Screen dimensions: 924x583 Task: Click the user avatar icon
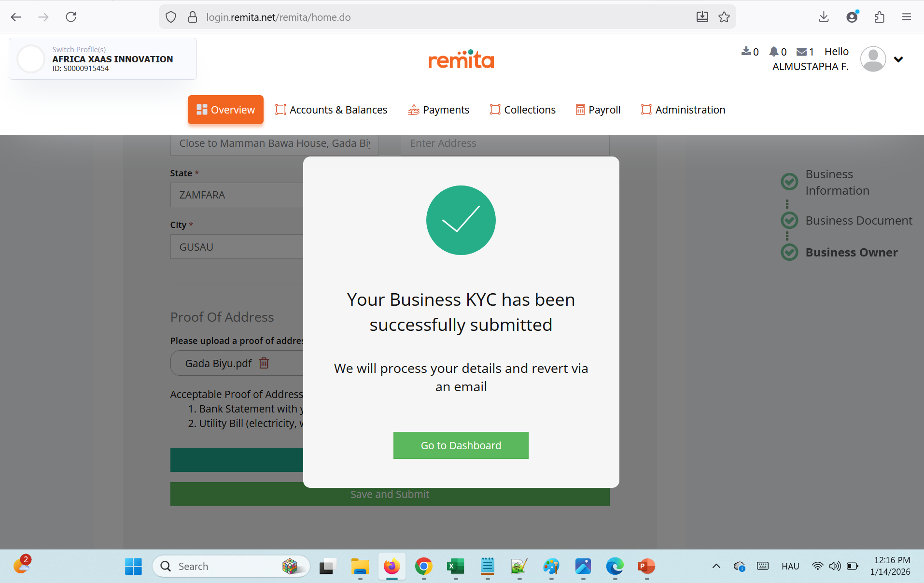pyautogui.click(x=873, y=59)
